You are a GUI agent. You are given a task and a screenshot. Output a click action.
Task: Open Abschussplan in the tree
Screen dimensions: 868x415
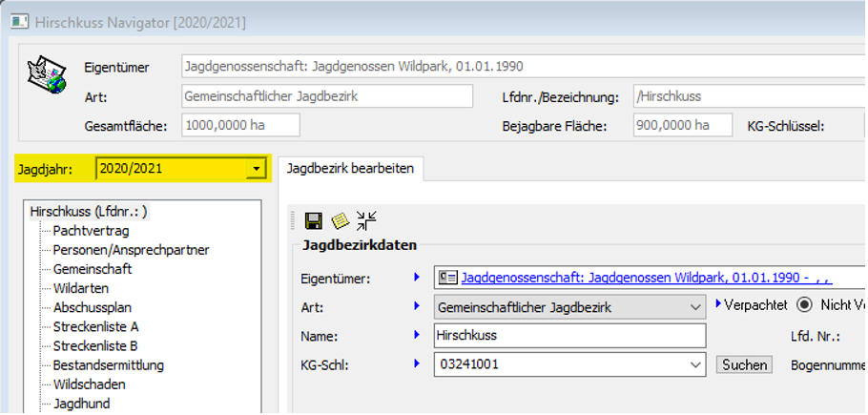92,307
